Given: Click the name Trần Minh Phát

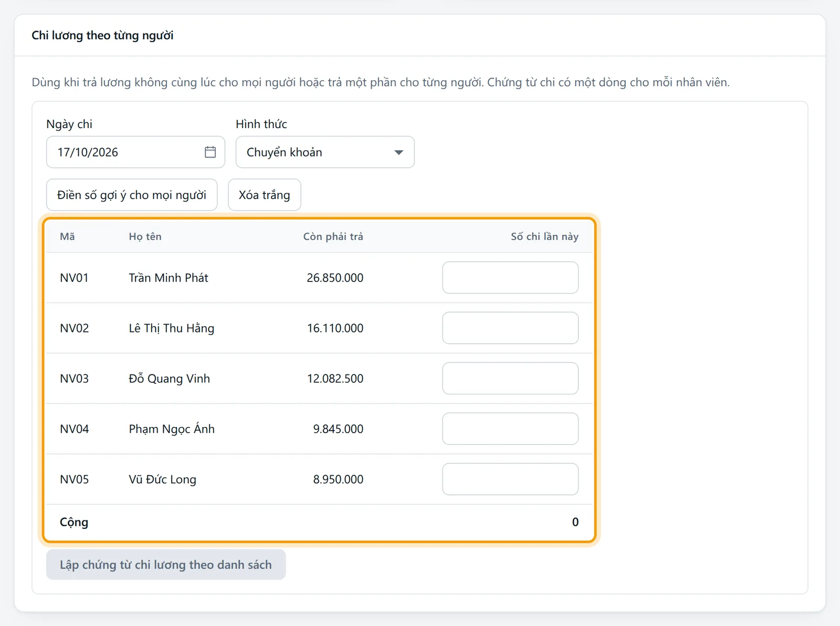Looking at the screenshot, I should 169,278.
